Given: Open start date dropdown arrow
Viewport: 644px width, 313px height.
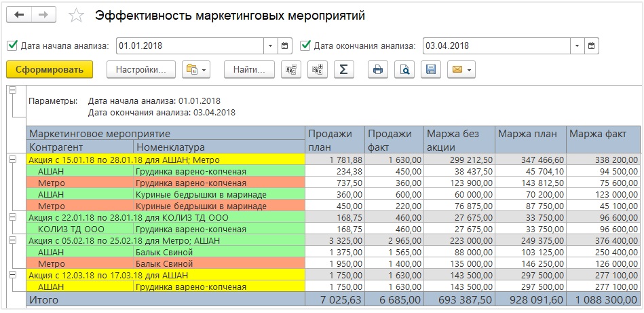Looking at the screenshot, I should point(271,46).
